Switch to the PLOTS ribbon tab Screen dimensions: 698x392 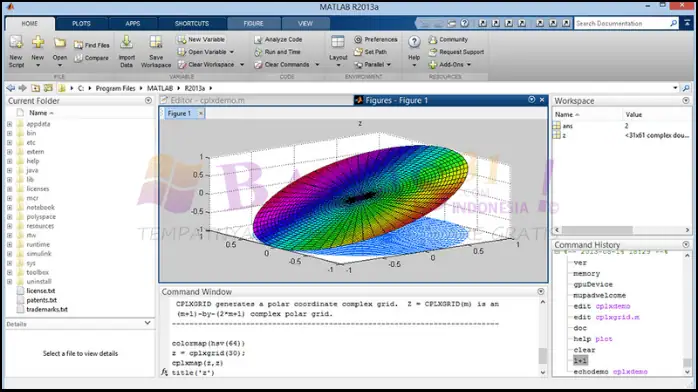(81, 24)
